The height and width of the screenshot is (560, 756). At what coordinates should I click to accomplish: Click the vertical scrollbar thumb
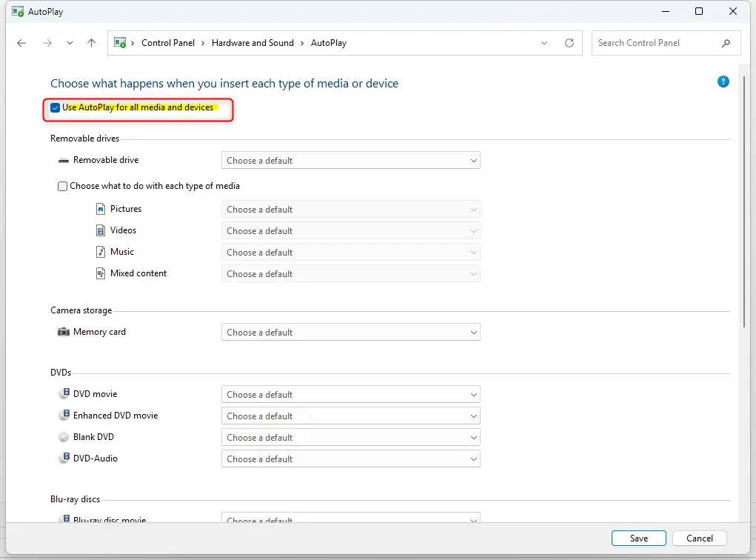click(x=744, y=202)
